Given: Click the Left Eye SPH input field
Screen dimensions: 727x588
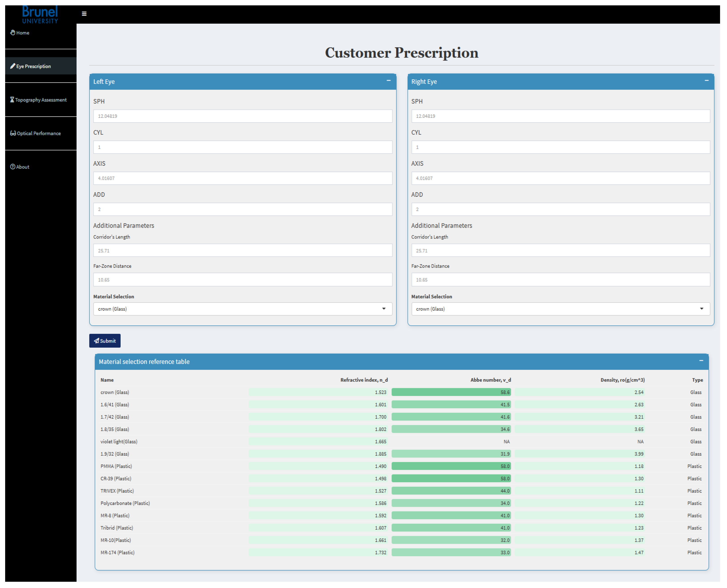Looking at the screenshot, I should click(242, 116).
